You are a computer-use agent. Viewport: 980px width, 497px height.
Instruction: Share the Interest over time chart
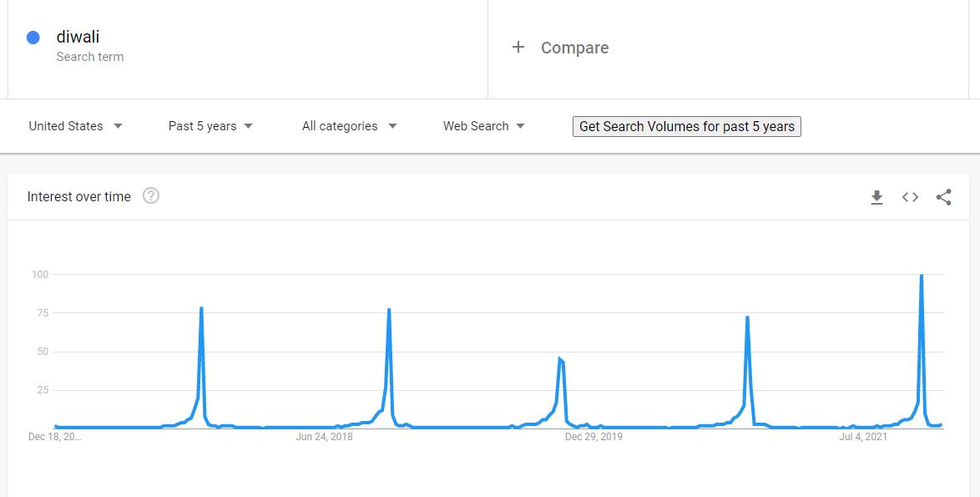[x=944, y=198]
